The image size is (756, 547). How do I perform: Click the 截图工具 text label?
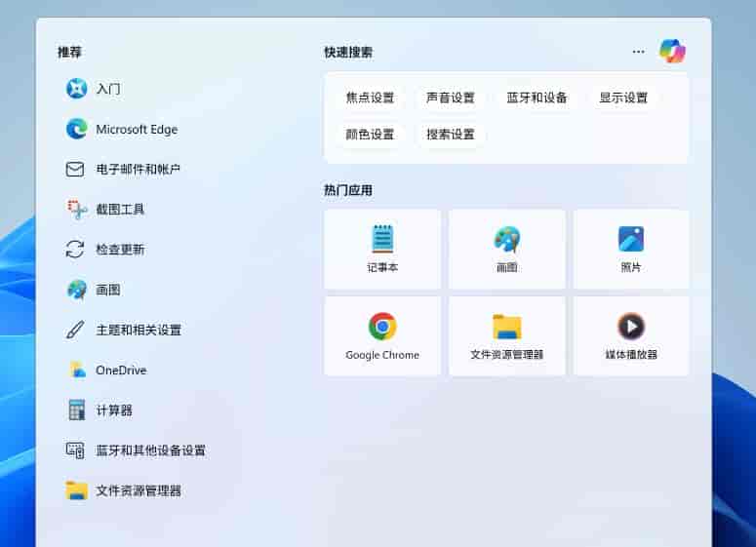120,210
